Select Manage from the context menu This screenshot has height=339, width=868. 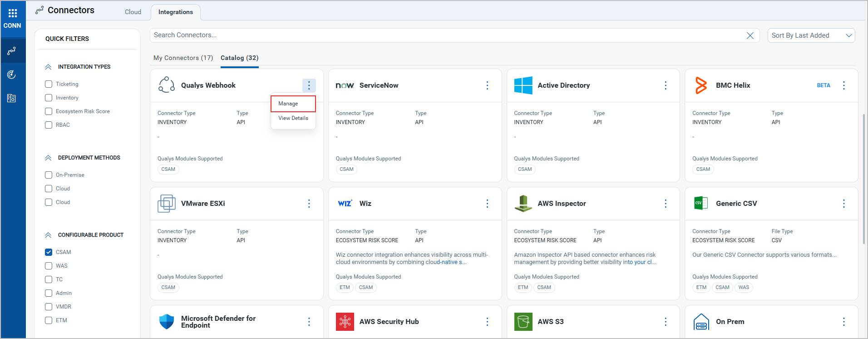(288, 104)
